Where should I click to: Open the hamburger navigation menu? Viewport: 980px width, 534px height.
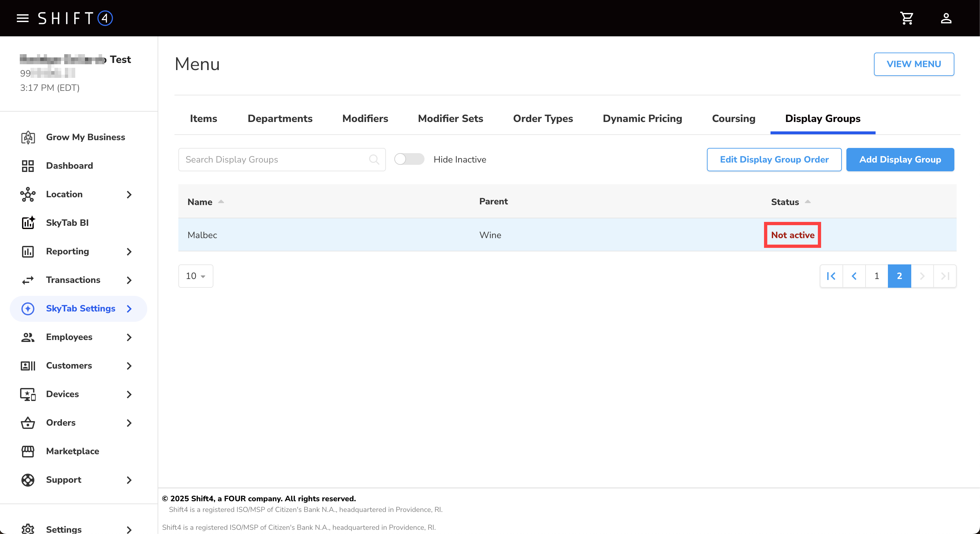[23, 18]
